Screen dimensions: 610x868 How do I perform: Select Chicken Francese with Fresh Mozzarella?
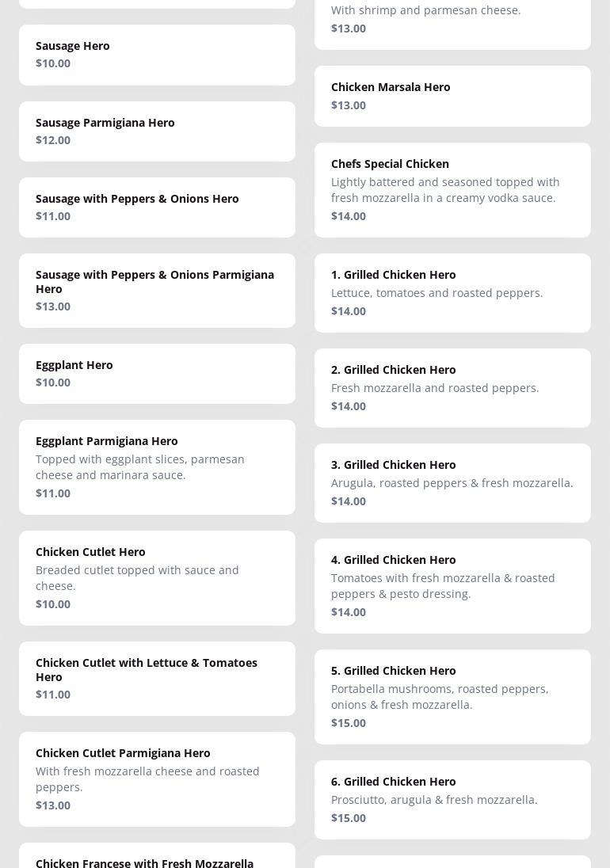coord(144,862)
